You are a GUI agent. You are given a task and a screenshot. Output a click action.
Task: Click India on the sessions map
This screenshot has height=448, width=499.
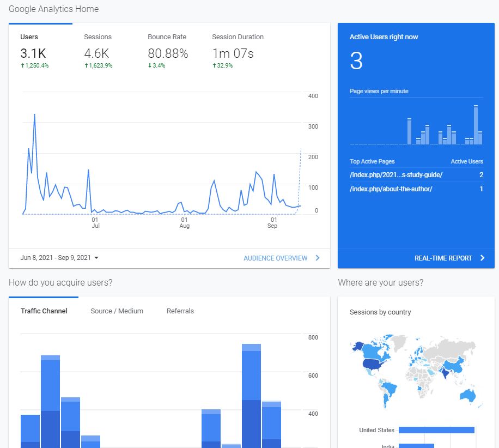(x=445, y=374)
